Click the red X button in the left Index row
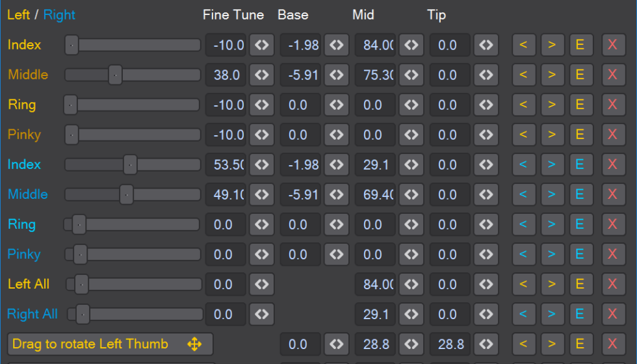The height and width of the screenshot is (364, 637). coord(612,45)
